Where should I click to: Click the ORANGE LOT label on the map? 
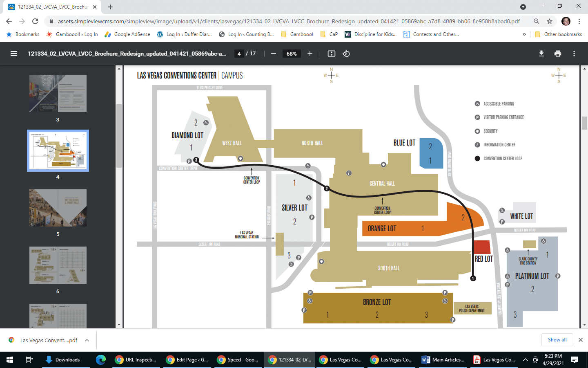point(382,229)
